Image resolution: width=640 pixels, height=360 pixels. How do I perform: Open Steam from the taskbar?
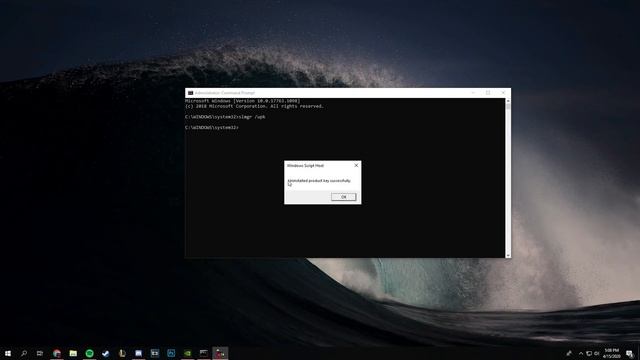point(106,353)
